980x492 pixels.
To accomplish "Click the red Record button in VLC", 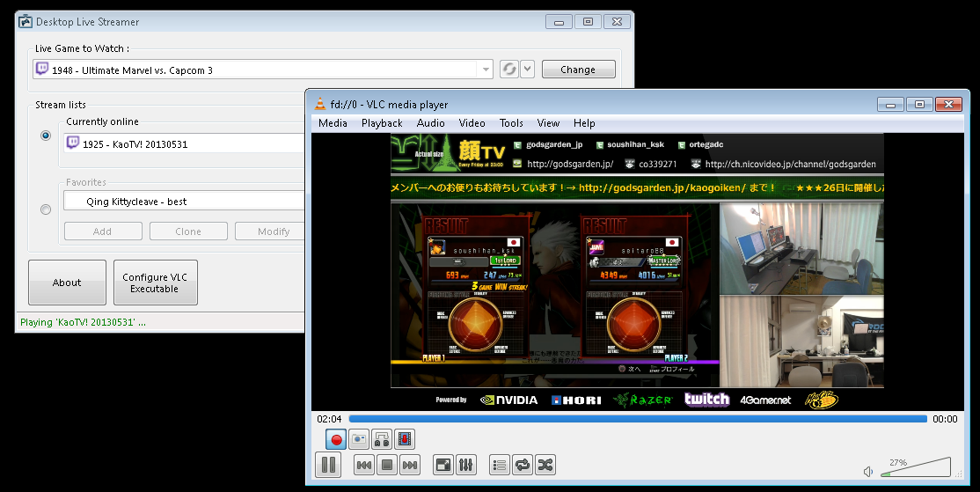I will click(336, 439).
